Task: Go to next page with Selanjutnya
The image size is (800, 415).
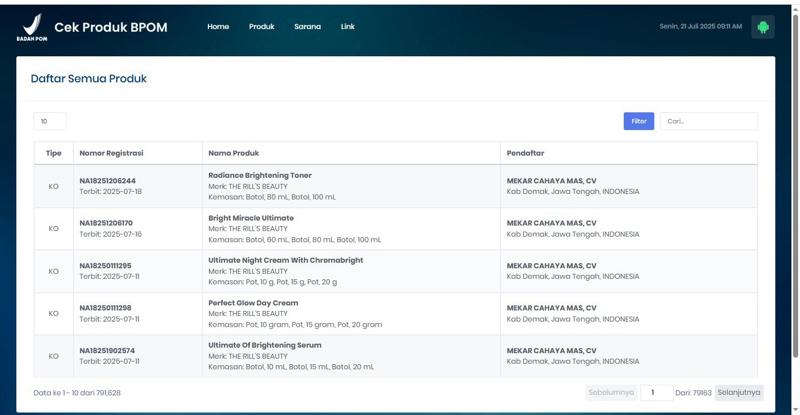Action: pyautogui.click(x=738, y=393)
